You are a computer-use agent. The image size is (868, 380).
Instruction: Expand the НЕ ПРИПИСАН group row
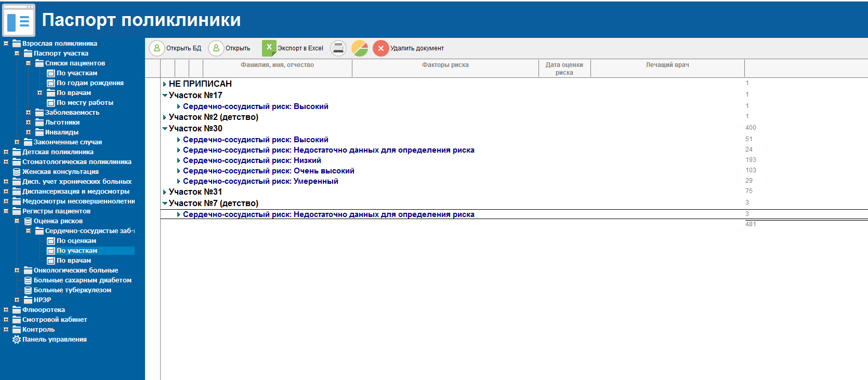[x=165, y=84]
